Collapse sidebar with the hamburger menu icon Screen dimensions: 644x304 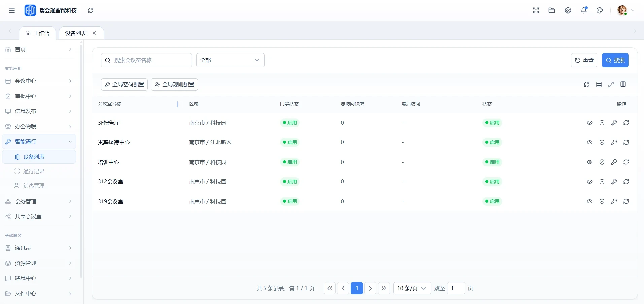point(12,10)
